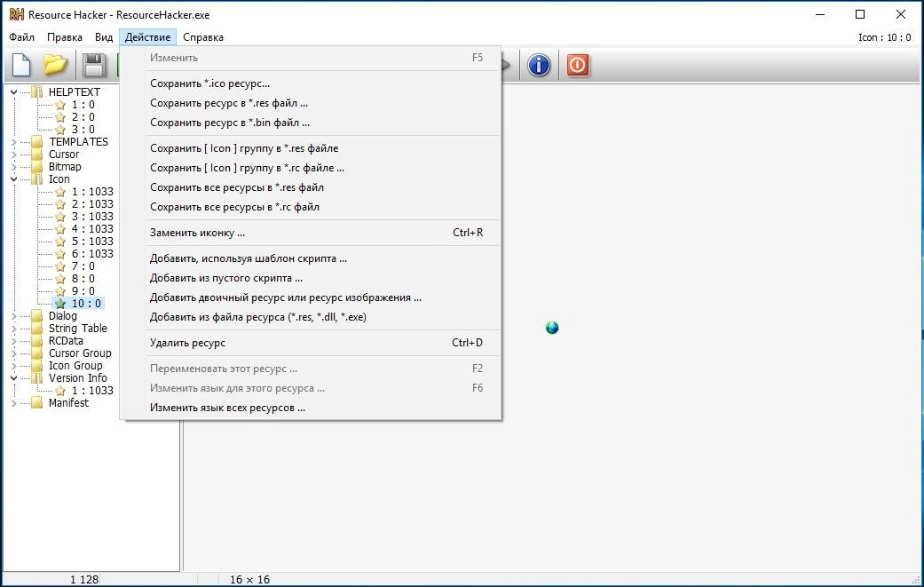Expand the RCData tree node

[13, 341]
